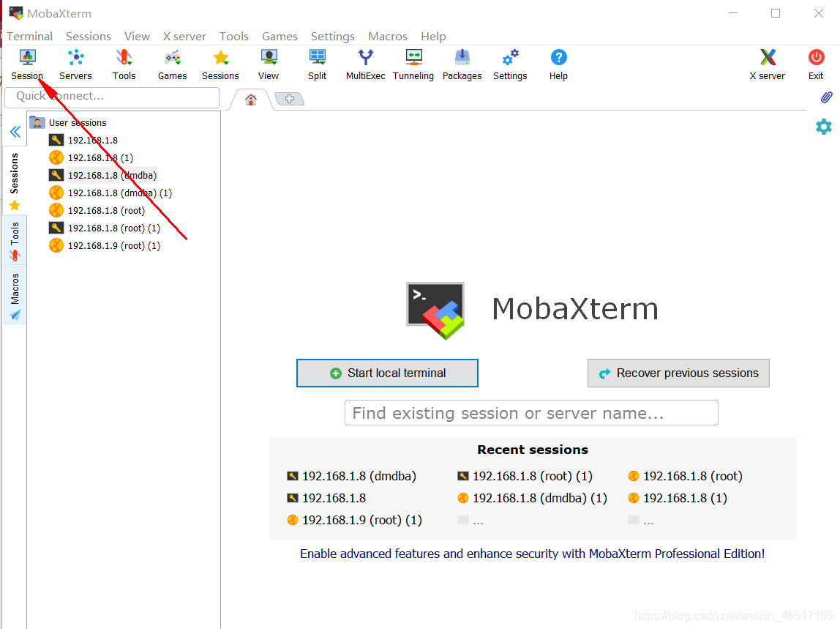Open recent session 192.168.1.8 (dmdba)

352,476
